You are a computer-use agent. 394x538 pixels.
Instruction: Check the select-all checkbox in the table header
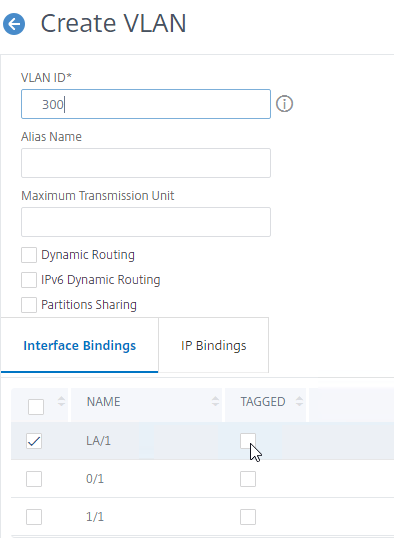36,407
